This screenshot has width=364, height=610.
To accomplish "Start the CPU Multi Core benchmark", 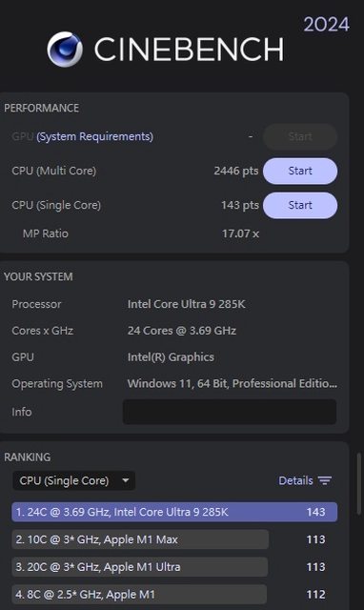I will point(300,171).
